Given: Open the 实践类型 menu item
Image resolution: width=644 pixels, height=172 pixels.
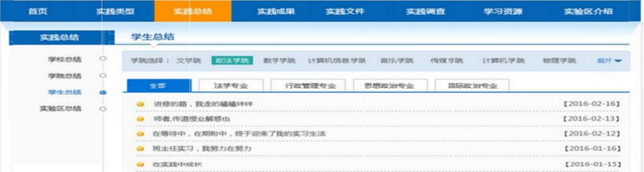Looking at the screenshot, I should pyautogui.click(x=115, y=11).
